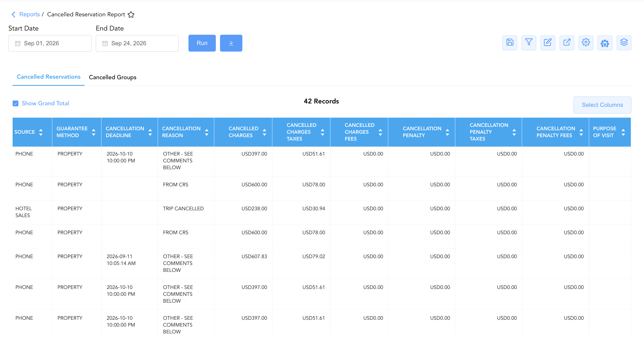The image size is (644, 340).
Task: Click the download arrow button
Action: click(231, 43)
